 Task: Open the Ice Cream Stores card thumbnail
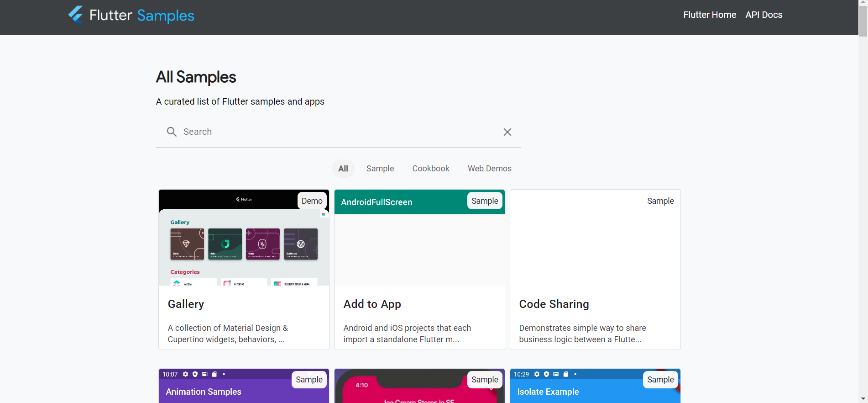(x=419, y=386)
